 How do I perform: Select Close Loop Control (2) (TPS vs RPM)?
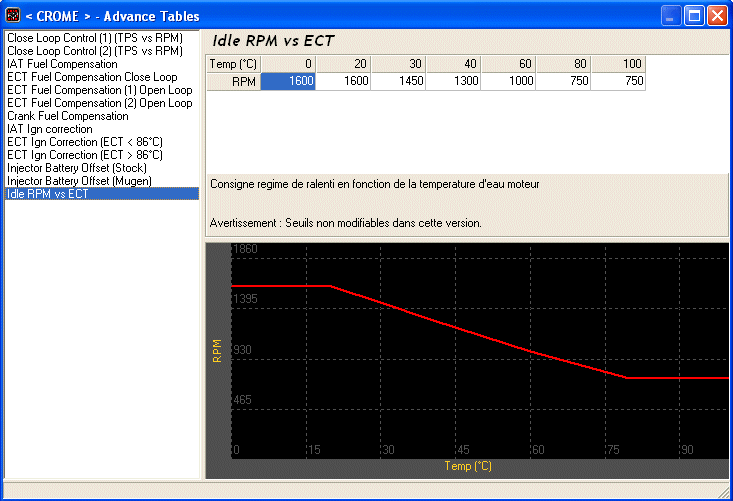pyautogui.click(x=94, y=50)
